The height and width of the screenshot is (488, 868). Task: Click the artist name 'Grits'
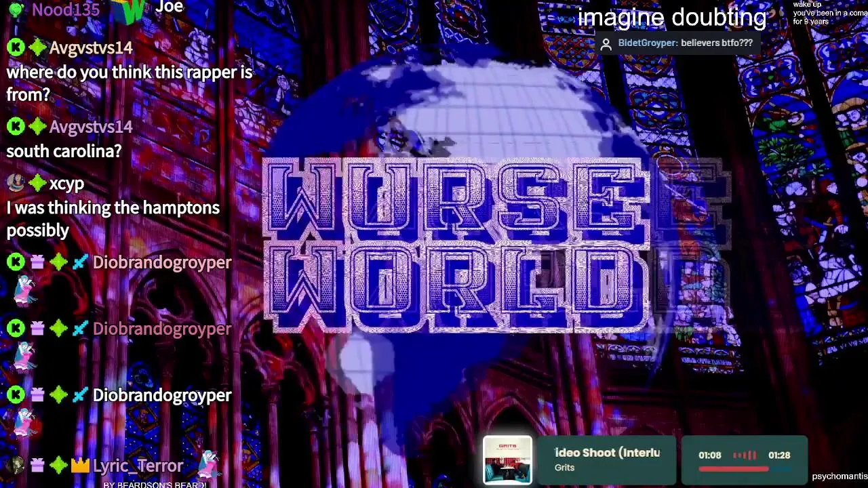point(564,468)
